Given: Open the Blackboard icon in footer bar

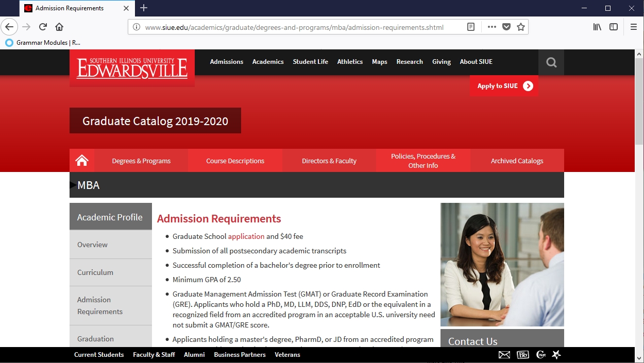Looking at the screenshot, I should point(523,355).
